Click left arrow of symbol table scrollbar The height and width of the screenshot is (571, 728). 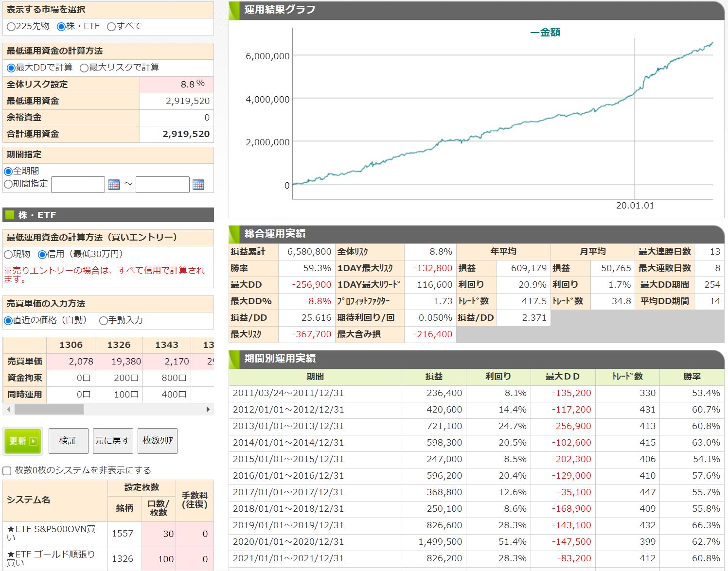pos(8,410)
